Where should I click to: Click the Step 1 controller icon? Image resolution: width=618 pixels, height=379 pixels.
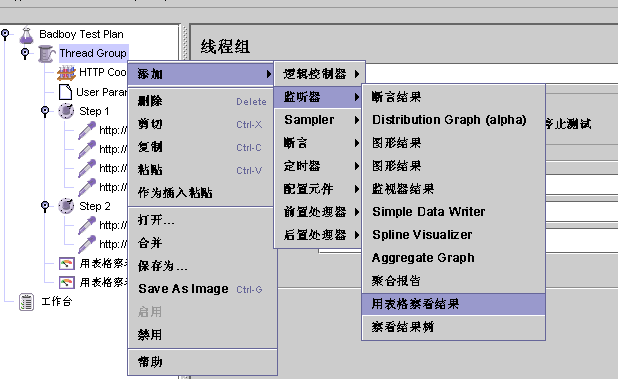pyautogui.click(x=66, y=111)
